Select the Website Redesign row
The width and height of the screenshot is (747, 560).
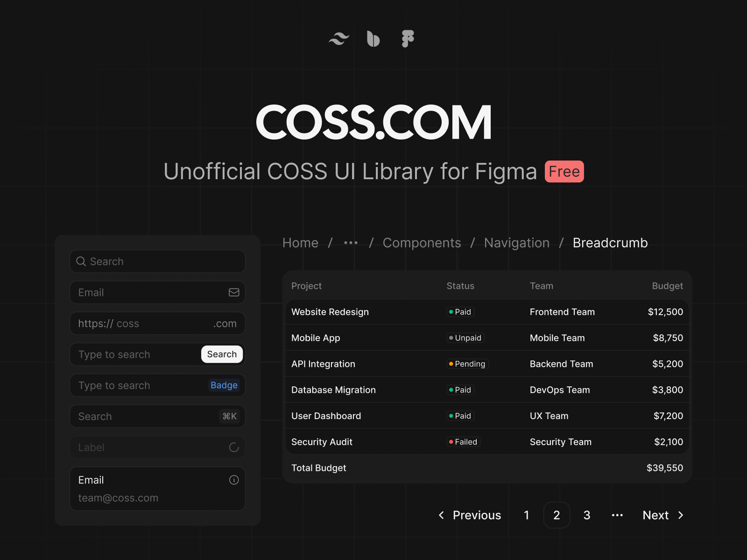[487, 312]
